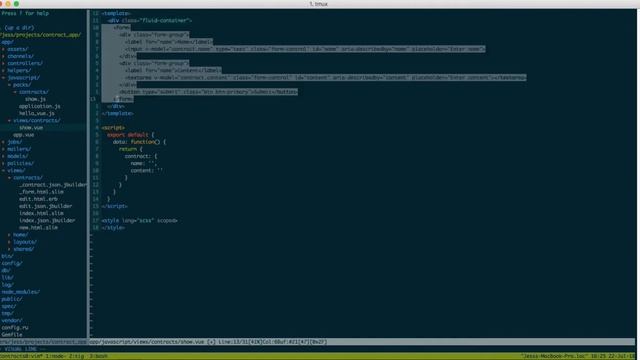
Task: Expand the layouts/ folder arrow
Action: click(9, 242)
